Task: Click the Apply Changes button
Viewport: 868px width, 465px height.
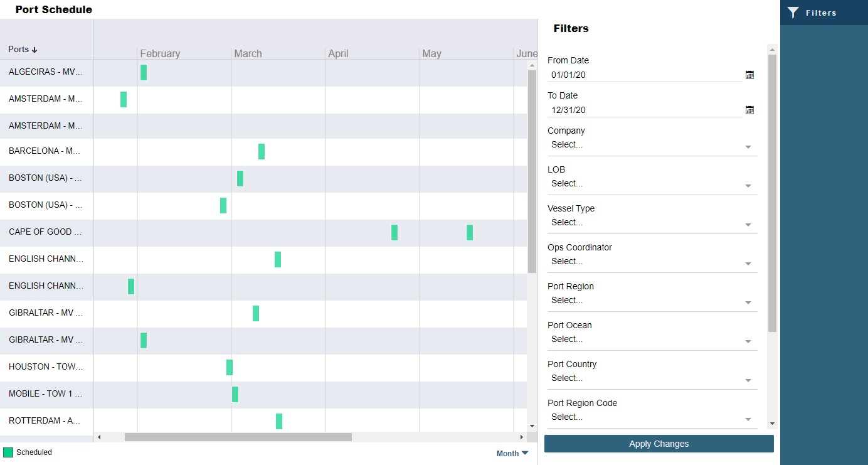Action: click(659, 444)
